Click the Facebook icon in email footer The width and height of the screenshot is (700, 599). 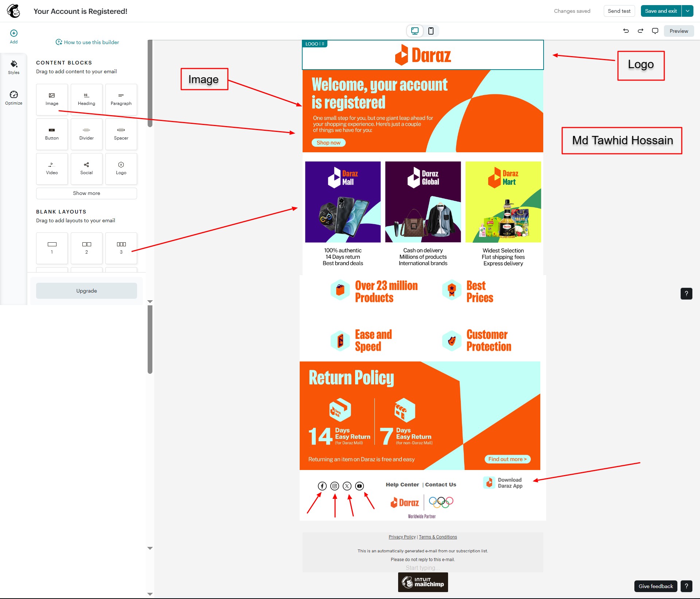(322, 486)
